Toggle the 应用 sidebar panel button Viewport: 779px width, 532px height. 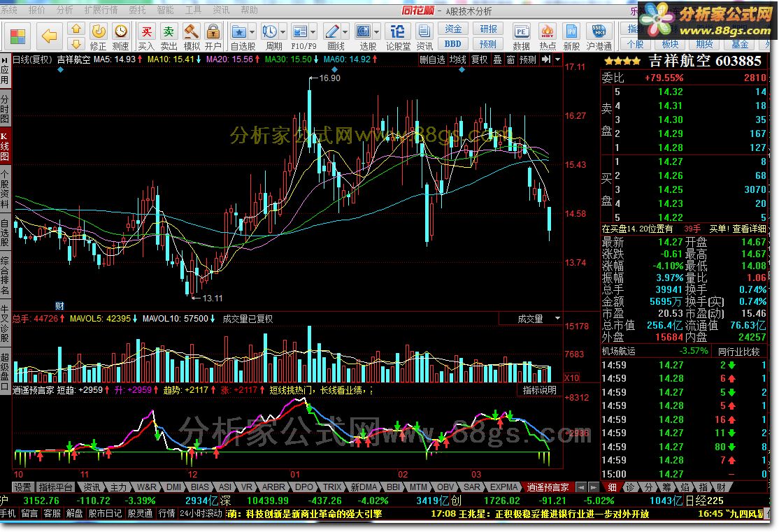pyautogui.click(x=5, y=71)
